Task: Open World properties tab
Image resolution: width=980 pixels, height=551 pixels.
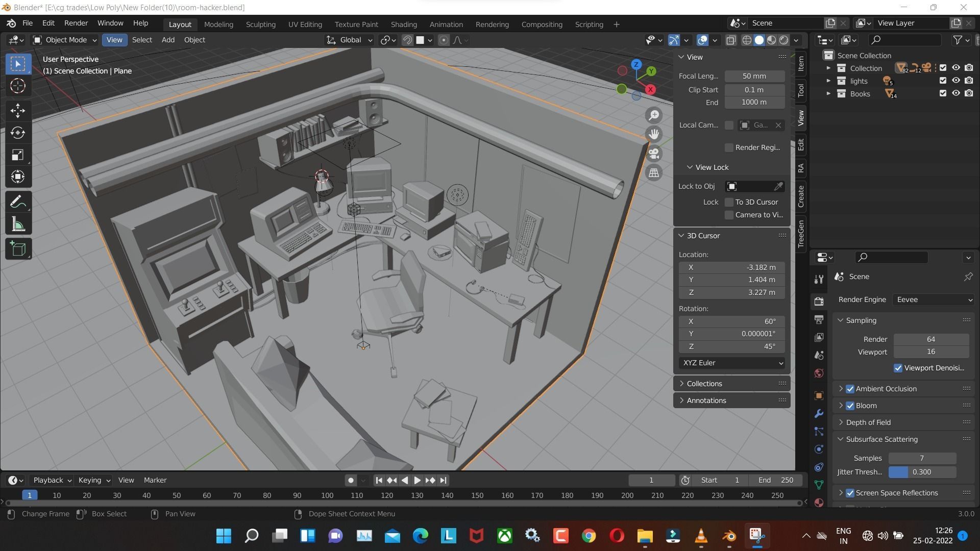Action: point(819,373)
